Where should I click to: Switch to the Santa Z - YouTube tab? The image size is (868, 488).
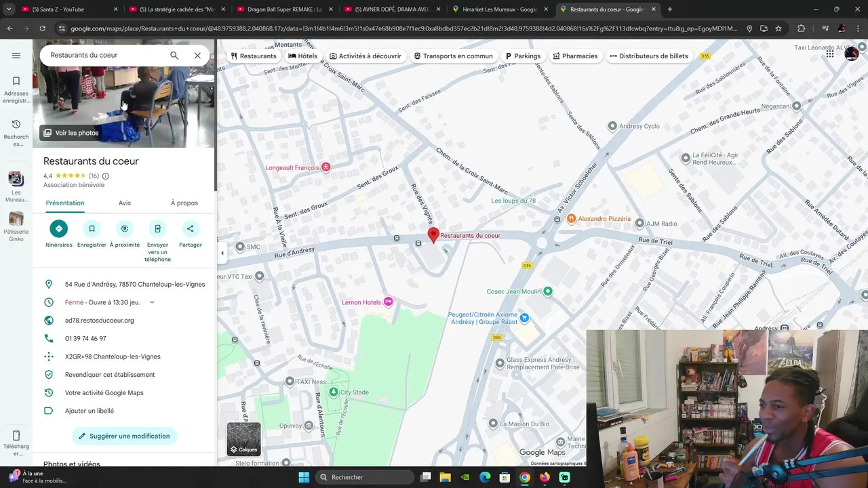pyautogui.click(x=68, y=9)
